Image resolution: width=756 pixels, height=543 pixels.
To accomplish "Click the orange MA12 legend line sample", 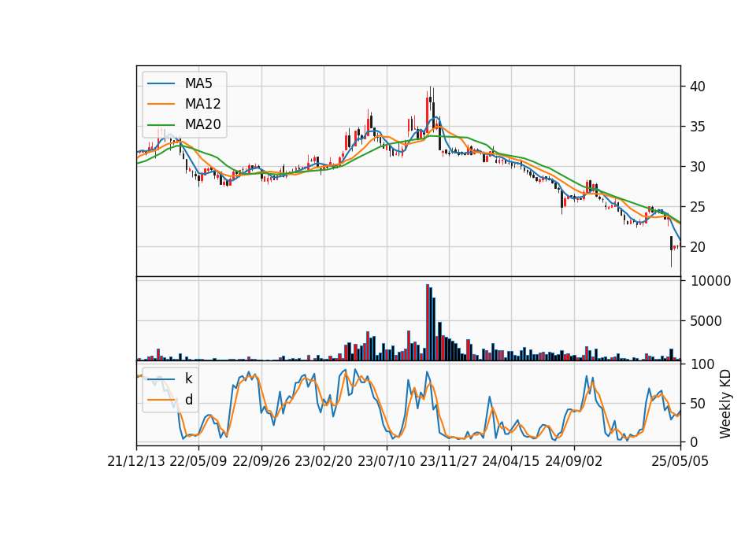I will pyautogui.click(x=161, y=104).
